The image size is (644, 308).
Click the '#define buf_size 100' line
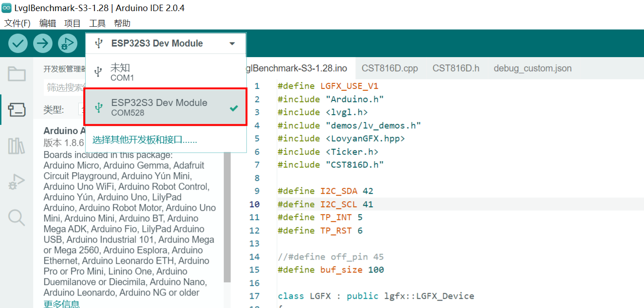coord(331,270)
